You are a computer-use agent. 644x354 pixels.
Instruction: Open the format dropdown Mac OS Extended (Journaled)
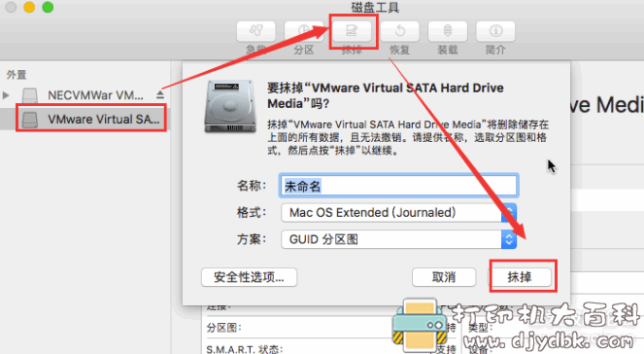click(398, 213)
